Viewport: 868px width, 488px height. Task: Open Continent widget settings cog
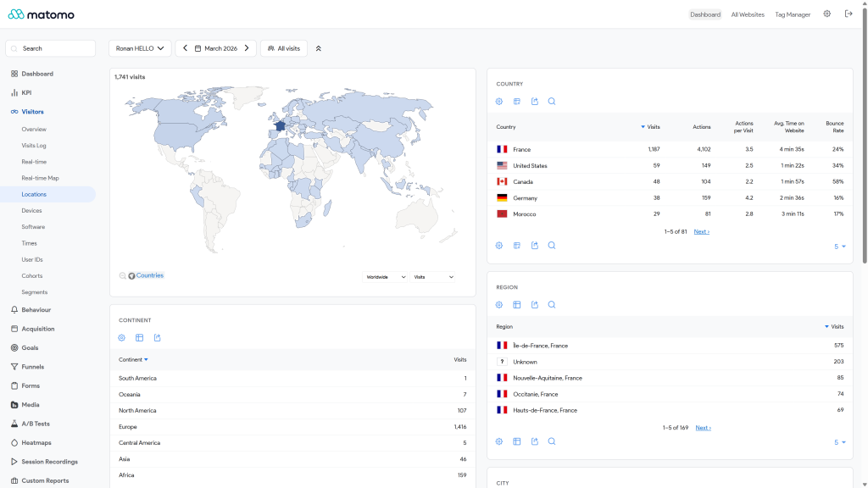122,337
